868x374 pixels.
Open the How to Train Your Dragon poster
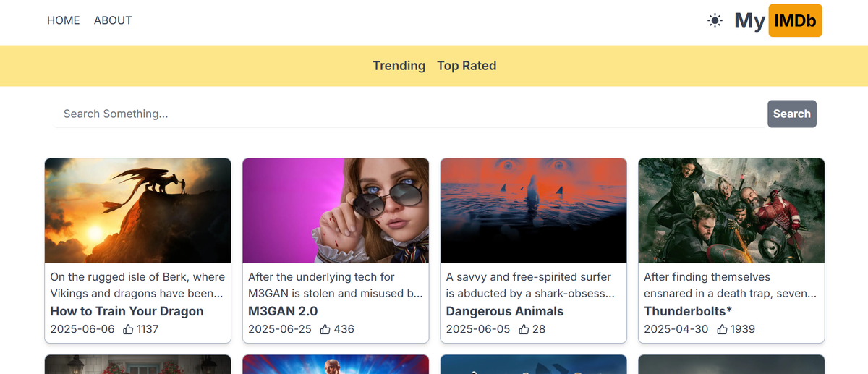click(x=138, y=211)
